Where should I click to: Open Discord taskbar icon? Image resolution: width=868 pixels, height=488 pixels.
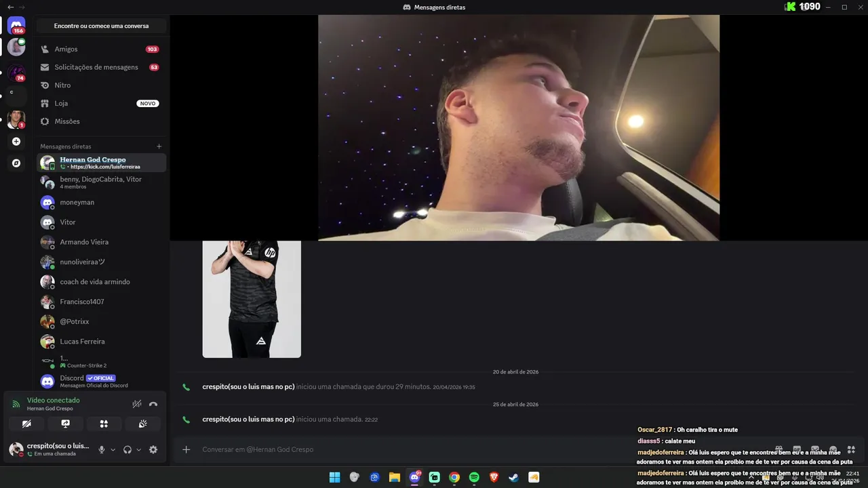[414, 477]
